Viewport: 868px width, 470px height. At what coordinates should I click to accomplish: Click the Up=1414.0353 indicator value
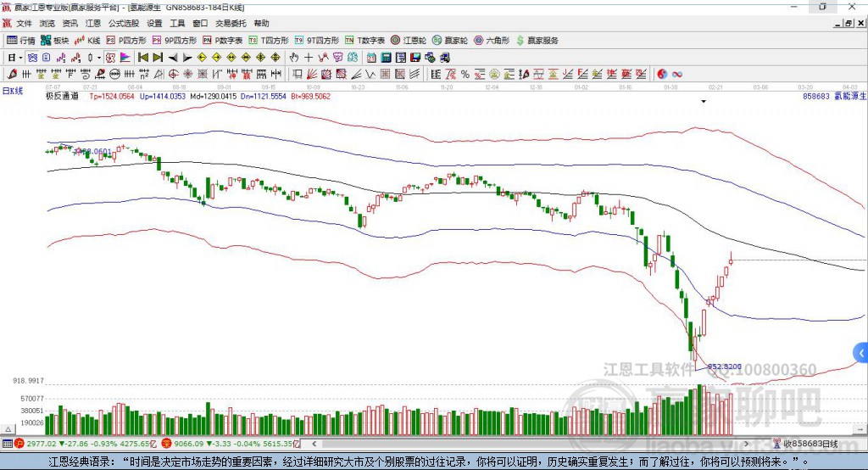(162, 97)
